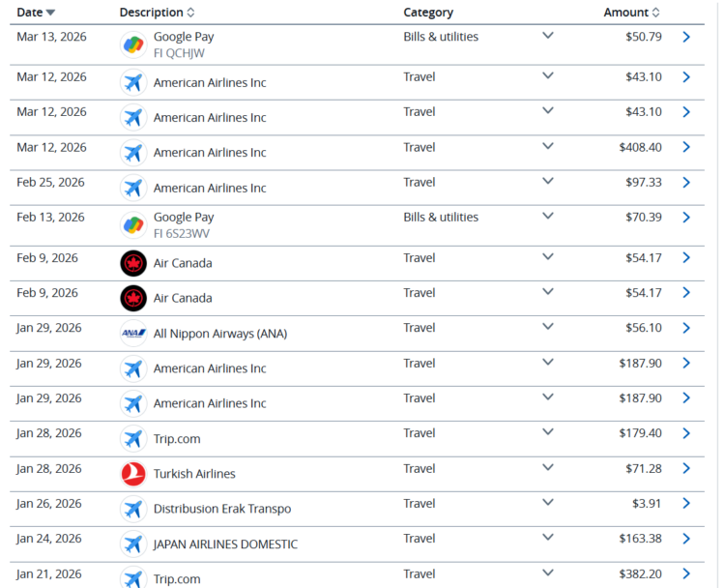Open details arrow for $382.20 Trip.com row

686,573
